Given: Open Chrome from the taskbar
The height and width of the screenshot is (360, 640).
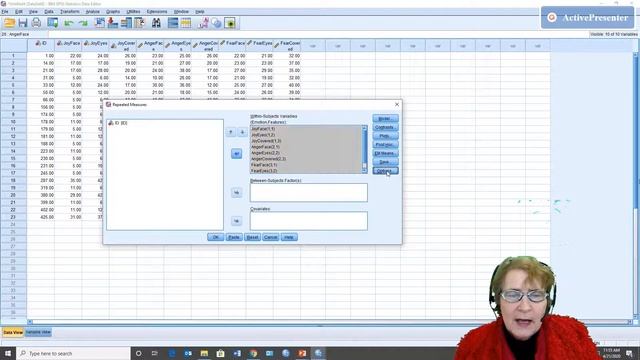Looking at the screenshot, I should point(253,353).
